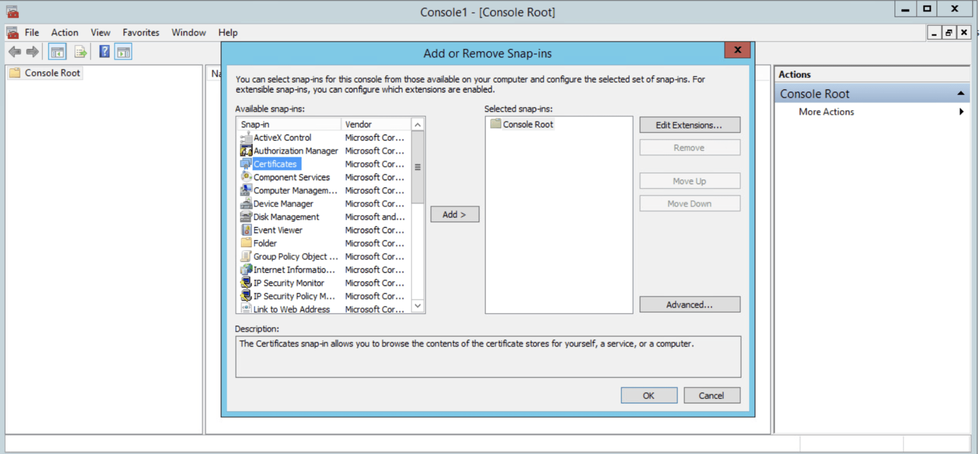Click the Add > button
Viewport: 980px width, 454px height.
click(454, 214)
